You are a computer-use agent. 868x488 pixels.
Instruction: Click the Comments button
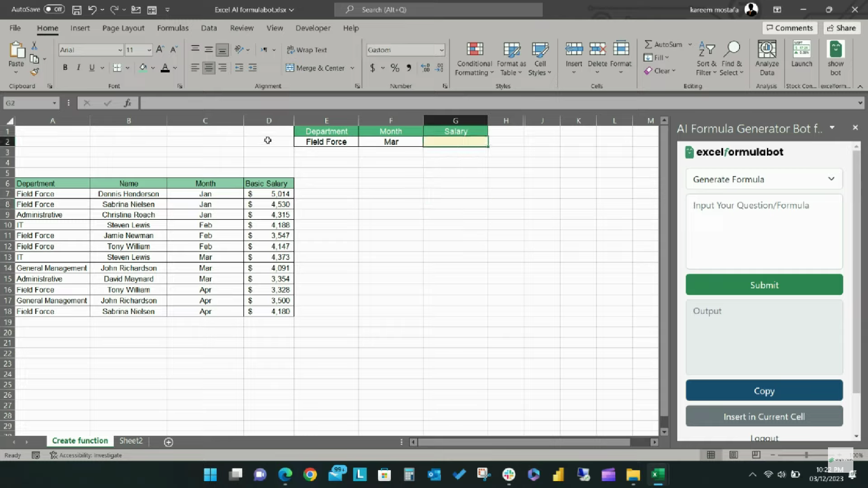[789, 28]
